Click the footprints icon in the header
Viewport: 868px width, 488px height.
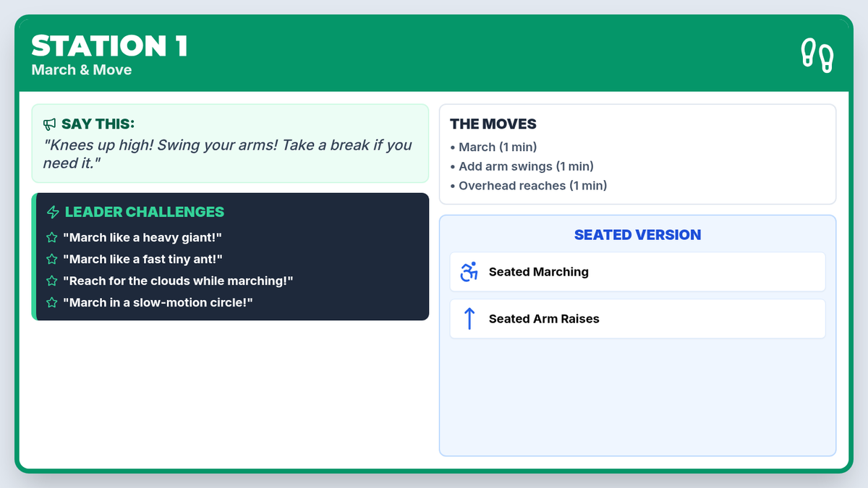pos(817,55)
